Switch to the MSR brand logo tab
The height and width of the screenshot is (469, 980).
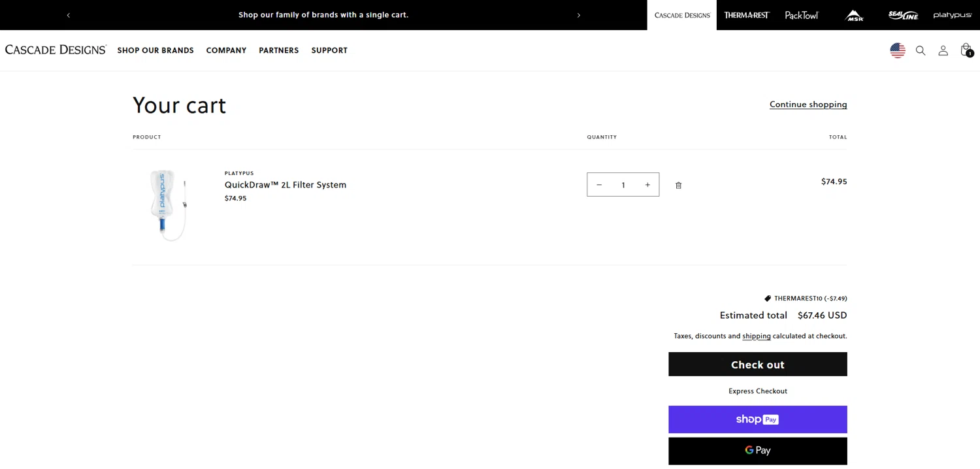pos(855,15)
